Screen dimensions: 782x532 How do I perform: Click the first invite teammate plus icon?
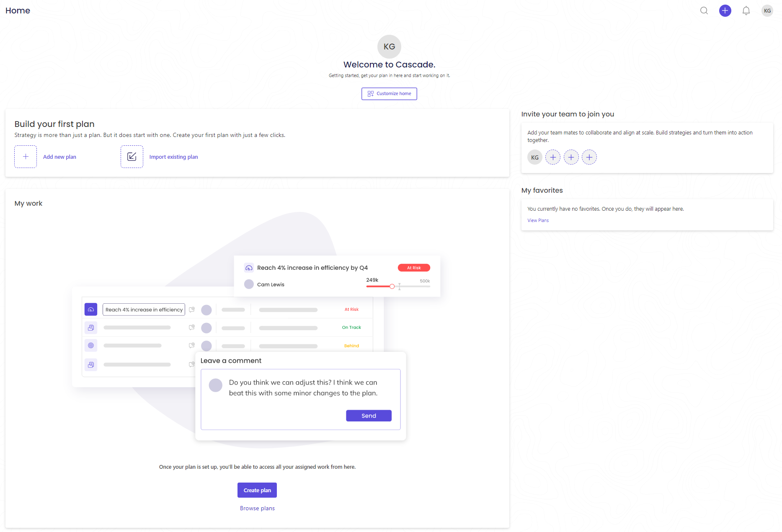(x=553, y=157)
